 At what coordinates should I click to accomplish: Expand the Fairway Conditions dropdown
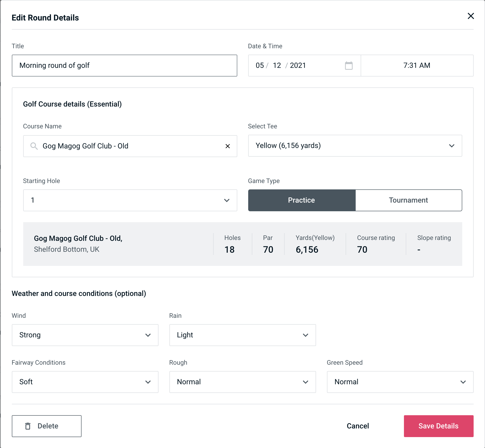tap(149, 382)
